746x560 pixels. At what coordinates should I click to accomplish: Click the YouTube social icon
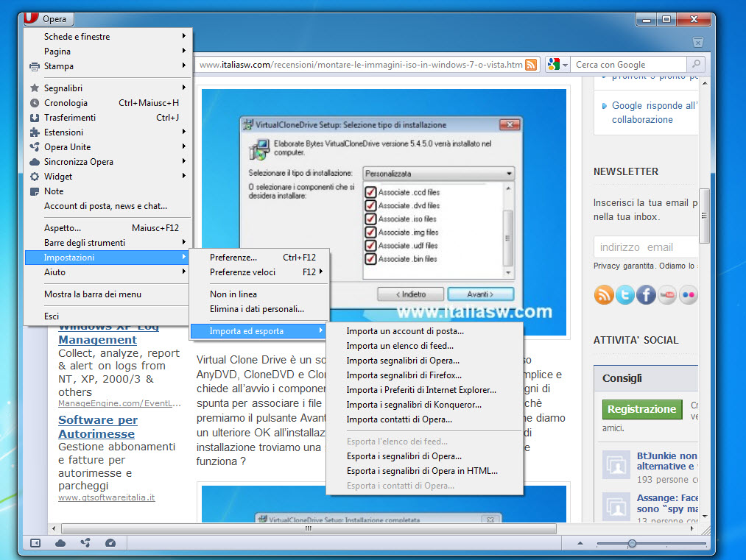tap(667, 295)
